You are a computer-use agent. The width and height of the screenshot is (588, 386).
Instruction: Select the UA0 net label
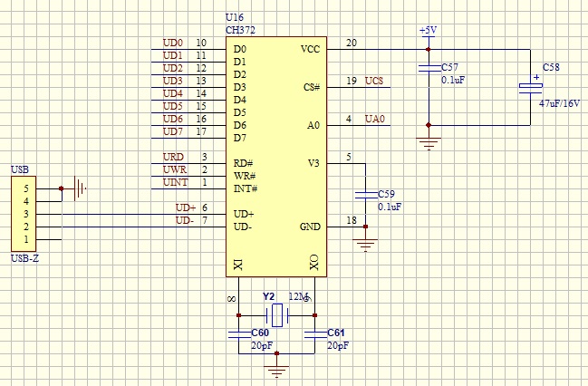point(375,119)
